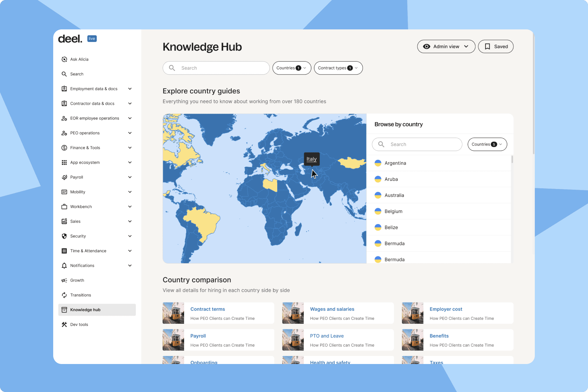The image size is (588, 392).
Task: Select Belgium from the country list
Action: pyautogui.click(x=393, y=211)
